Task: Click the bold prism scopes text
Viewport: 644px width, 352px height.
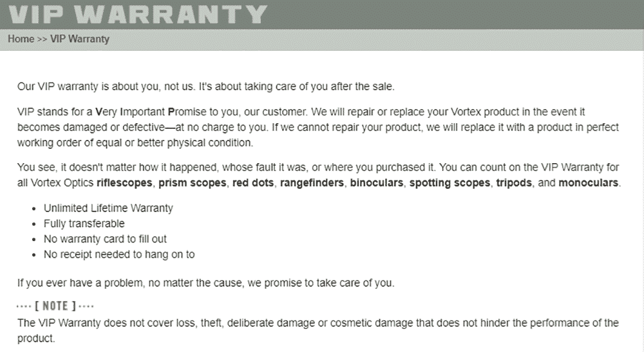Action: (x=193, y=182)
